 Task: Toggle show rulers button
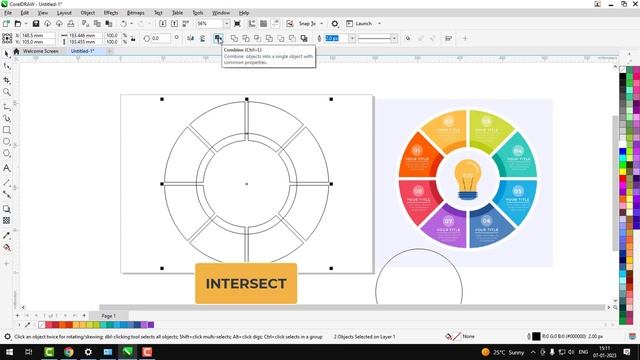[x=252, y=24]
